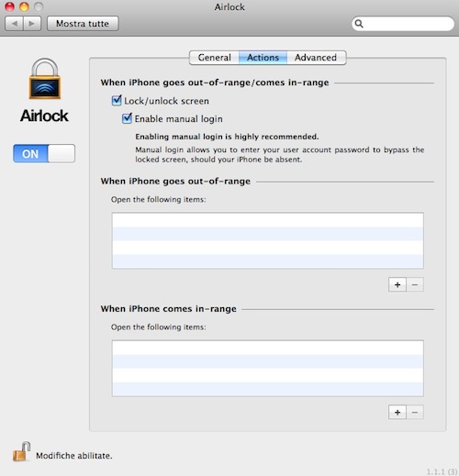Switch to the General tab
The width and height of the screenshot is (459, 476).
pos(214,58)
